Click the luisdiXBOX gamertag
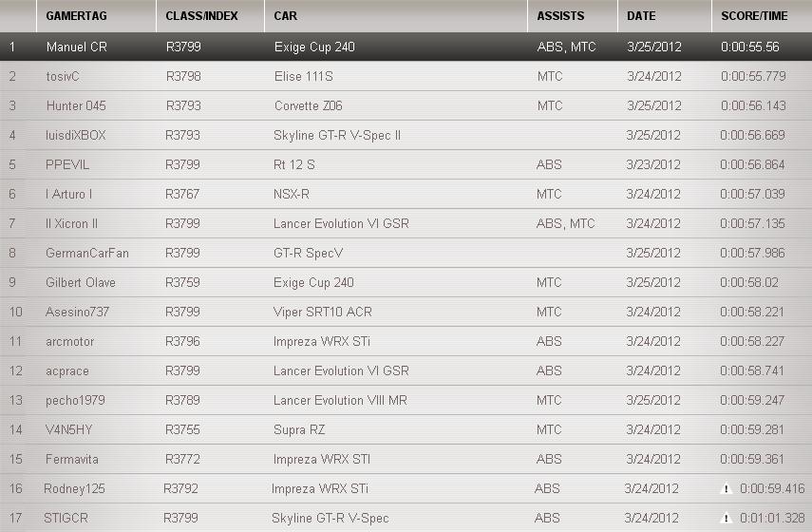This screenshot has width=812, height=532. (76, 135)
